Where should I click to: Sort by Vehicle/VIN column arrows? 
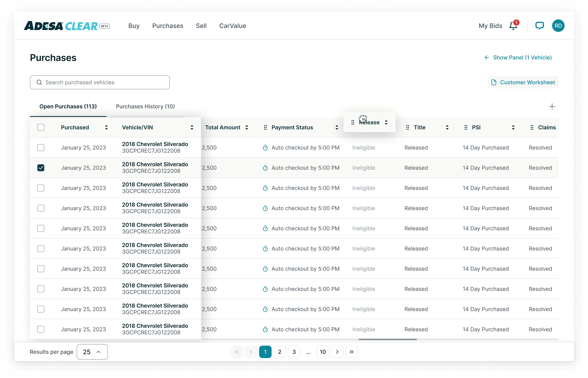[192, 127]
